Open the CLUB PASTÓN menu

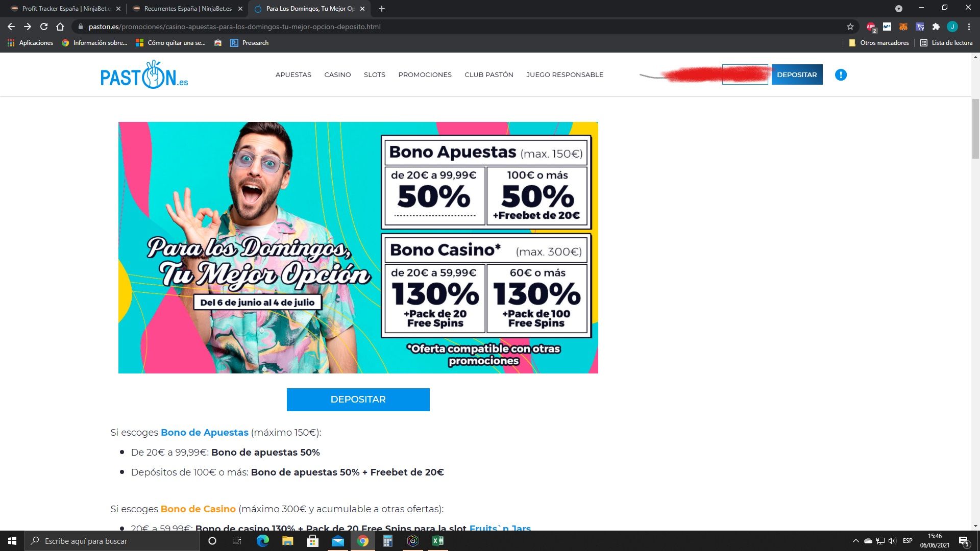(x=489, y=75)
